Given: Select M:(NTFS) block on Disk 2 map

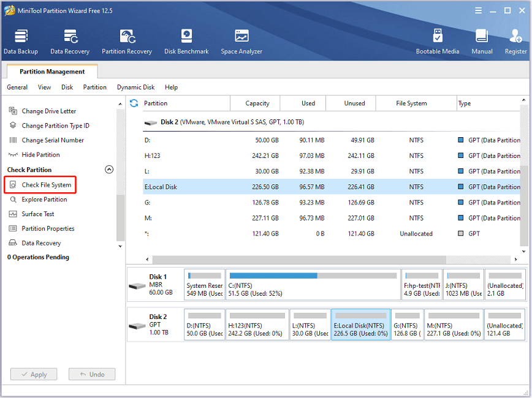Looking at the screenshot, I should [x=454, y=325].
